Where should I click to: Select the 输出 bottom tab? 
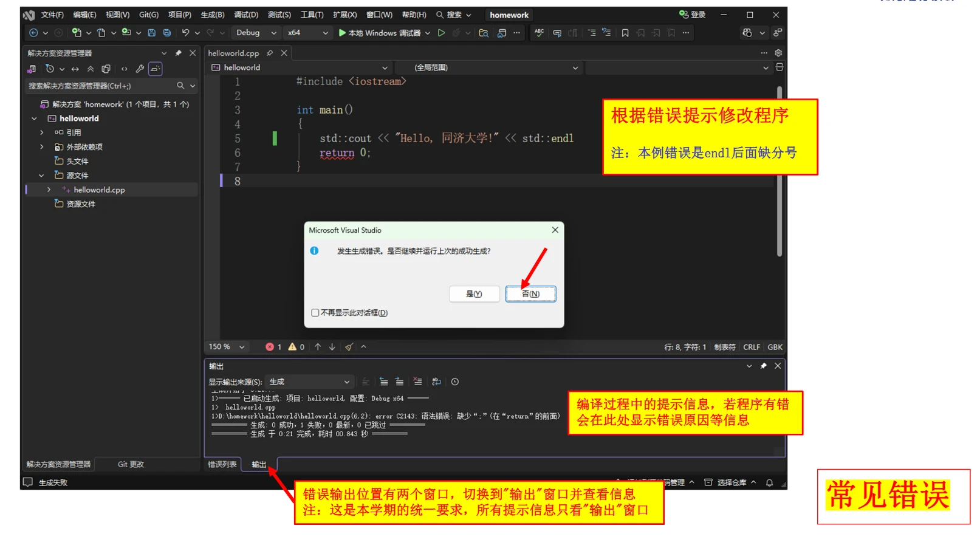point(259,464)
